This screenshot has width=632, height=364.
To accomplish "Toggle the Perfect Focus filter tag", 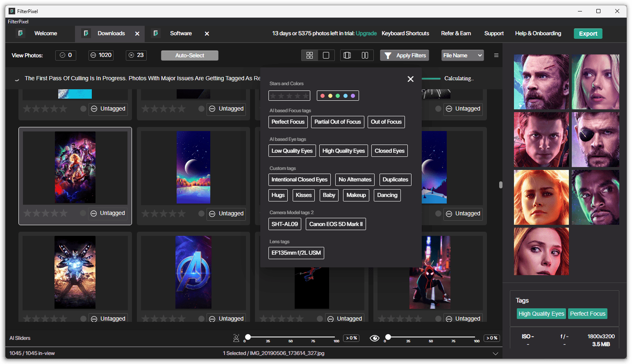I will 288,122.
